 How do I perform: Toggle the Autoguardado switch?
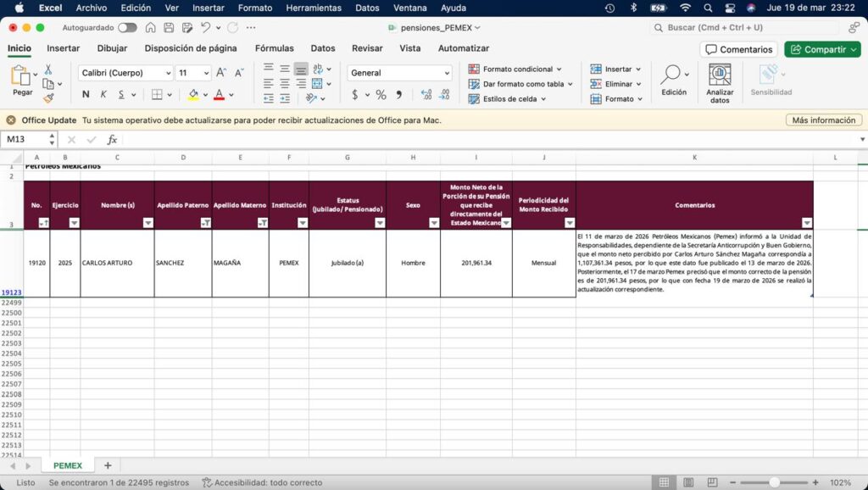pyautogui.click(x=127, y=27)
